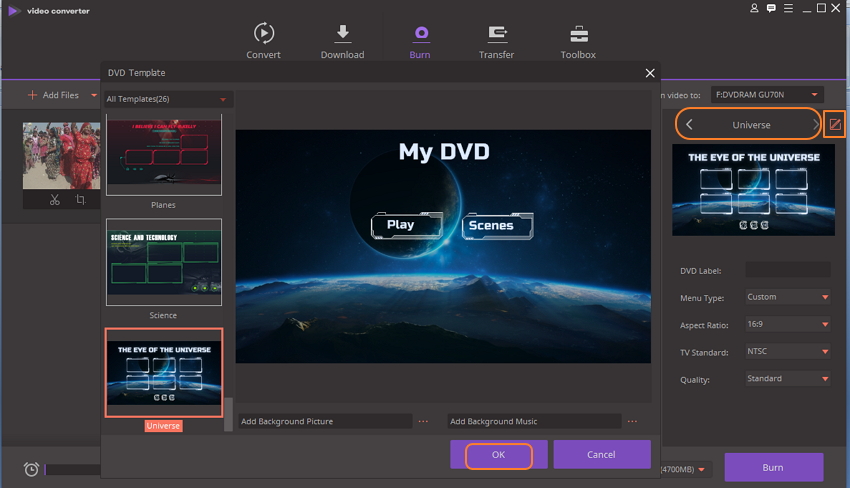
Task: Click the alarm clock schedule icon
Action: pyautogui.click(x=32, y=469)
